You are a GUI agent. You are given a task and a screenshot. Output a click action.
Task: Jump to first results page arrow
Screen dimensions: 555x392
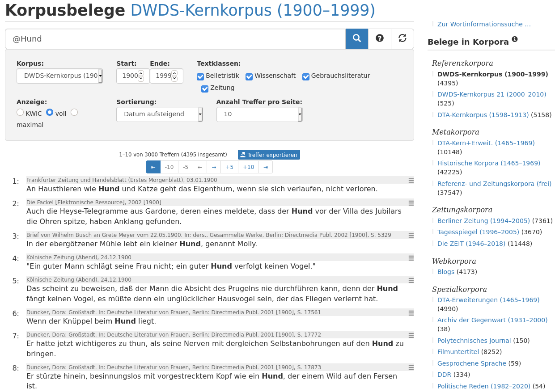coord(153,167)
